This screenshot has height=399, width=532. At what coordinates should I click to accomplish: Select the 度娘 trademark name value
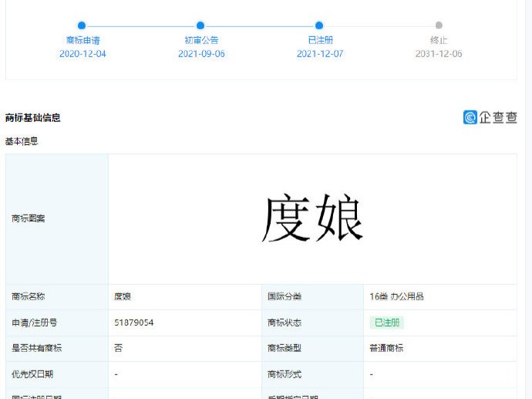pos(123,296)
